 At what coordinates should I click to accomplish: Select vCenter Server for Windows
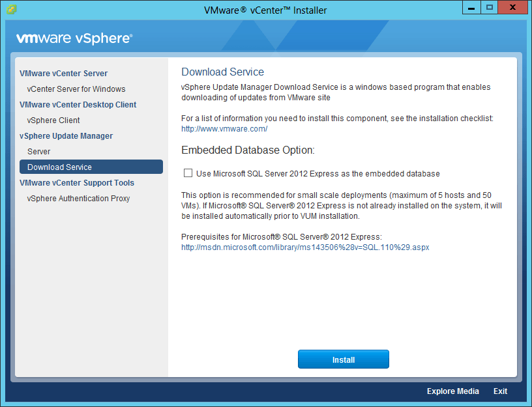pyautogui.click(x=76, y=89)
